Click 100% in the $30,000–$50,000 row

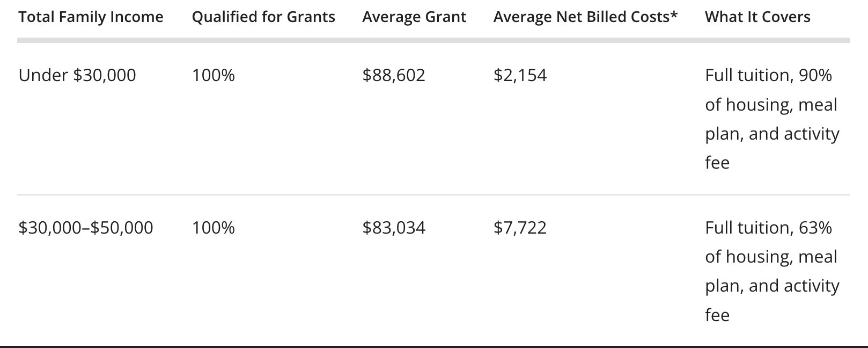pyautogui.click(x=214, y=228)
